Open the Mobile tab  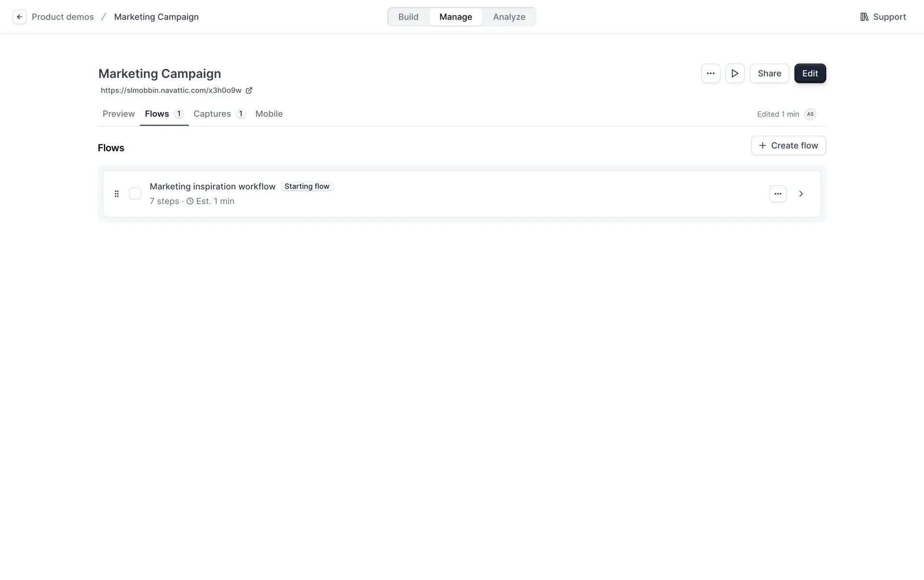269,114
